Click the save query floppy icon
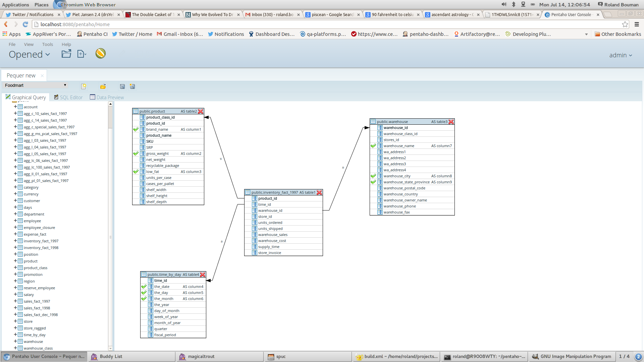The height and width of the screenshot is (362, 644). pyautogui.click(x=122, y=86)
